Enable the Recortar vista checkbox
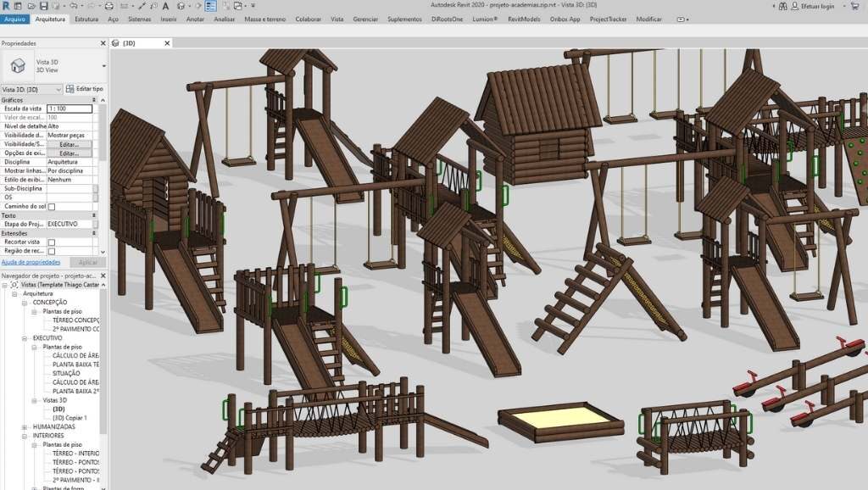The height and width of the screenshot is (490, 868). point(52,242)
